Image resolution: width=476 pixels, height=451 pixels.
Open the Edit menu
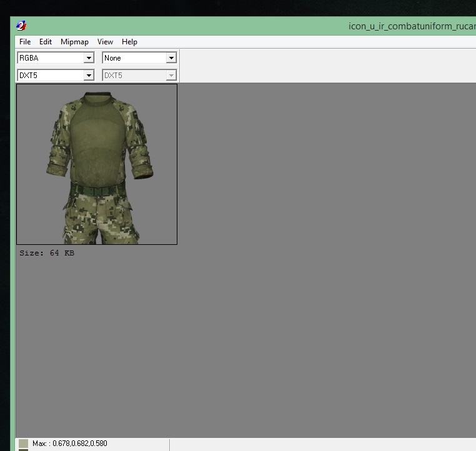[x=46, y=42]
